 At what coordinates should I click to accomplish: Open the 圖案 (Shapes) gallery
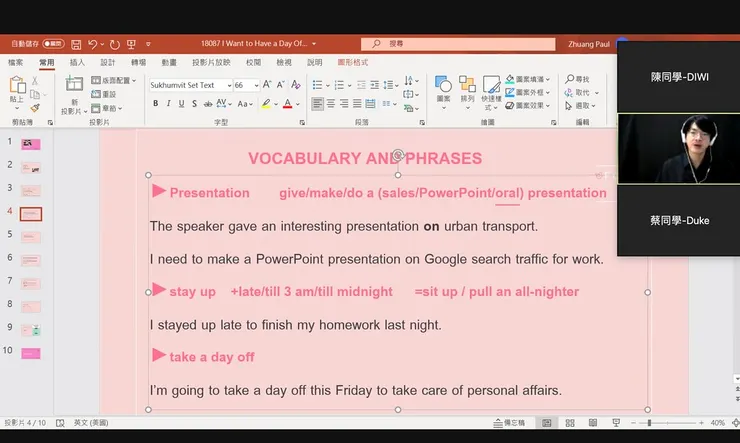point(443,93)
